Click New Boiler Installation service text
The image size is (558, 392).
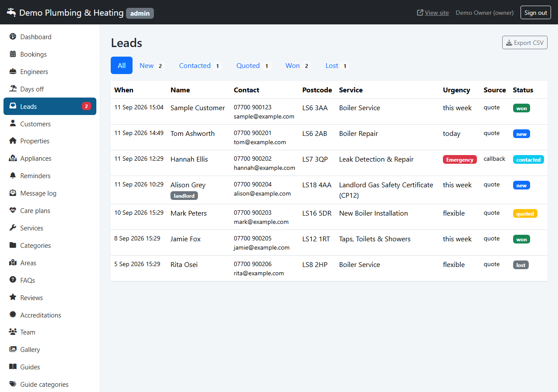[374, 213]
